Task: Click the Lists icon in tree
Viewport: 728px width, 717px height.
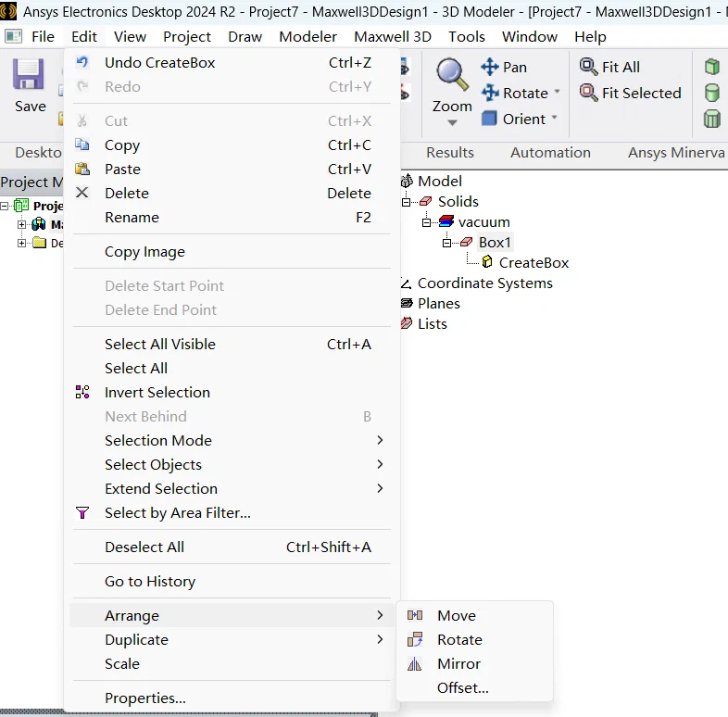Action: coord(407,323)
